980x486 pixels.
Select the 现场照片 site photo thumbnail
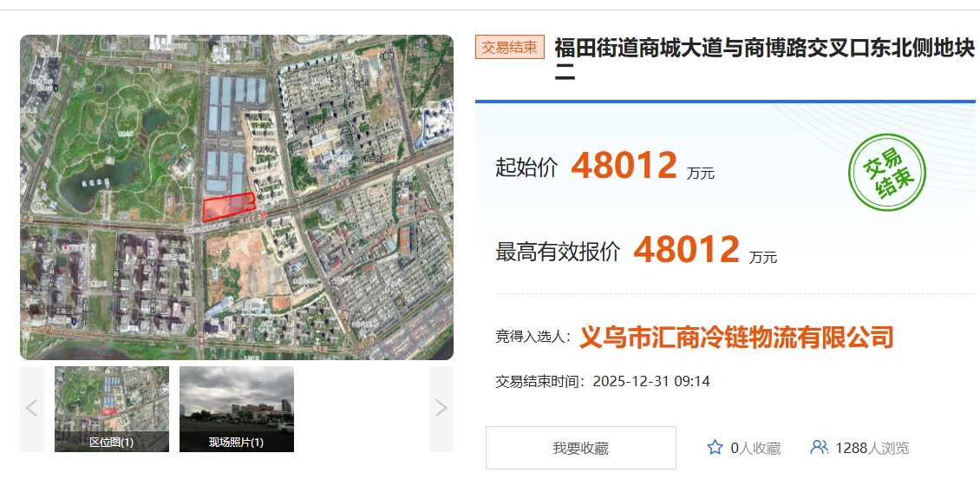pos(236,399)
